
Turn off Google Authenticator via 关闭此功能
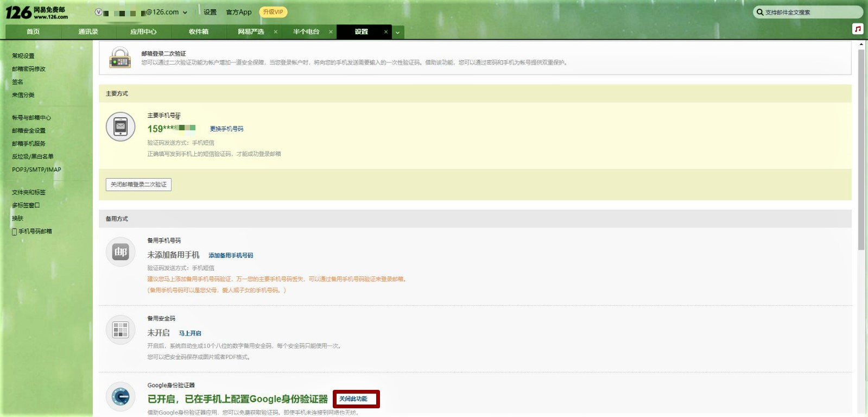click(353, 399)
